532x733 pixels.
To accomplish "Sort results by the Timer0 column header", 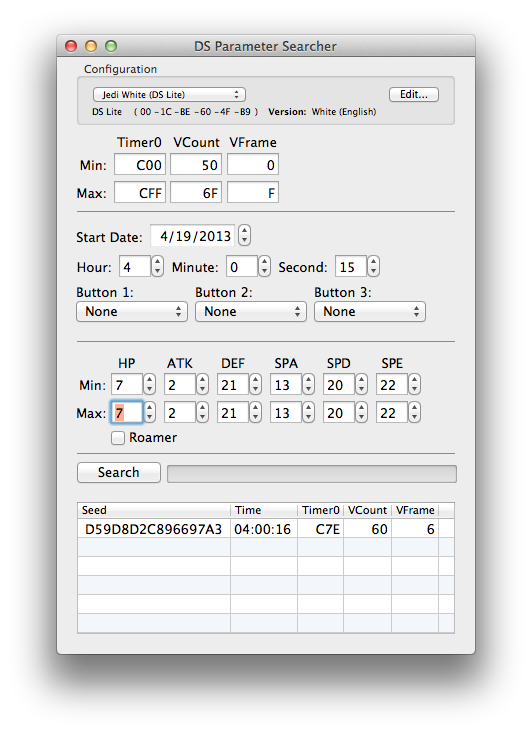I will pyautogui.click(x=320, y=510).
